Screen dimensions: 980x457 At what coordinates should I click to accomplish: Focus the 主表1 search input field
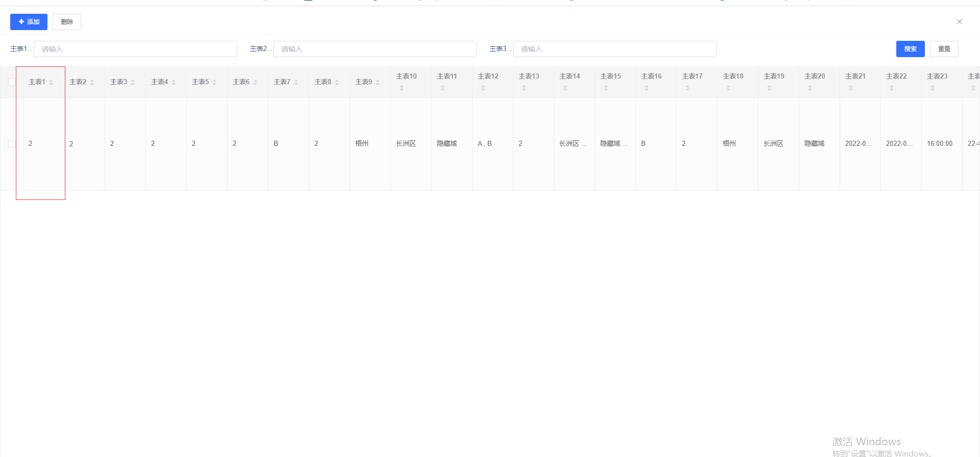click(x=135, y=49)
